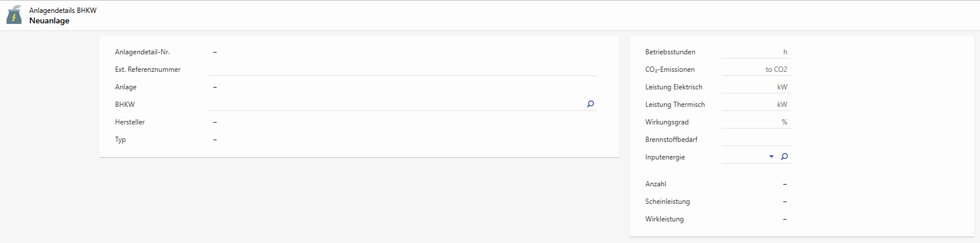Screen dimensions: 980x243
Task: Focus the Ext. Referenznummer input field
Action: tap(402, 69)
